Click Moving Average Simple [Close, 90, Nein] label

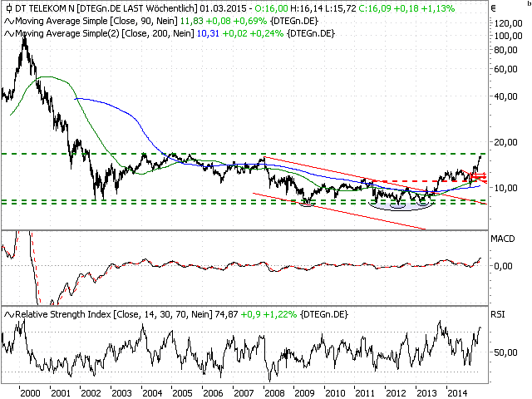96,21
